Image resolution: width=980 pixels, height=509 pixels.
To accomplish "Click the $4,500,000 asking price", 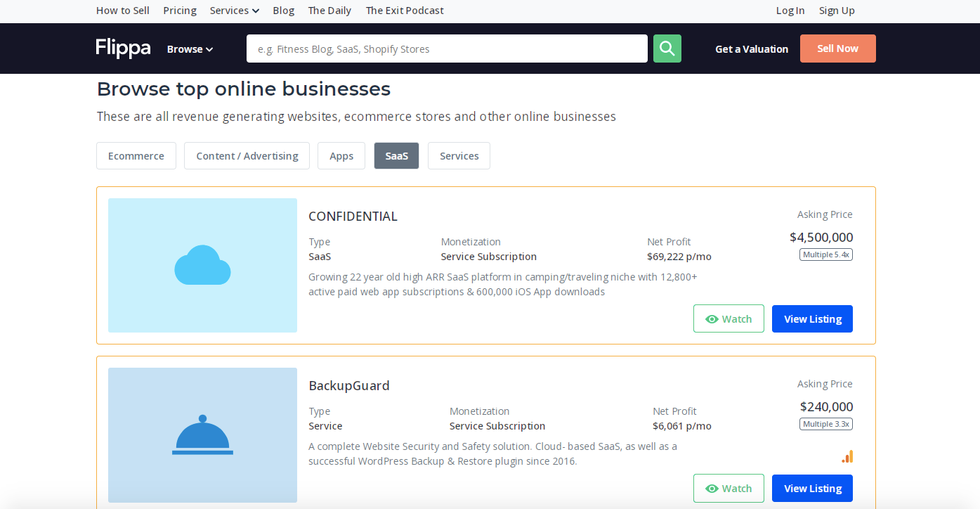I will 821,238.
